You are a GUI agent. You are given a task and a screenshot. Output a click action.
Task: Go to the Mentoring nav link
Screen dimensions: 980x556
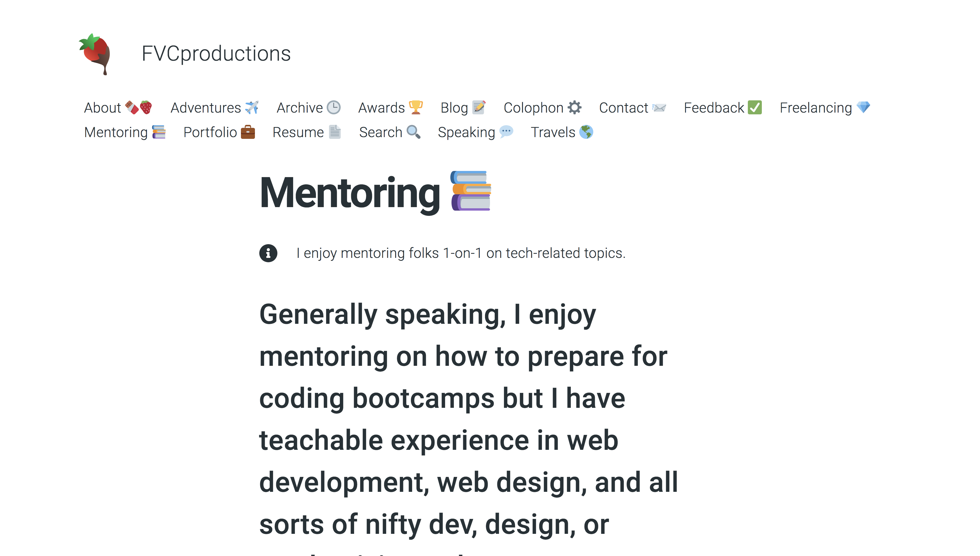coord(116,132)
